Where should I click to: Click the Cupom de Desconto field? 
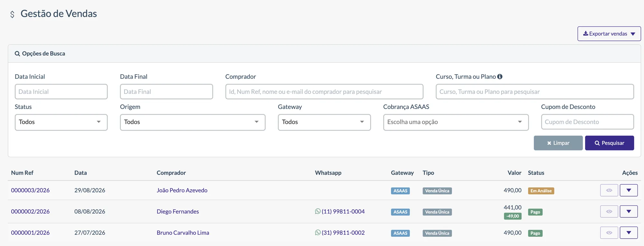click(588, 122)
